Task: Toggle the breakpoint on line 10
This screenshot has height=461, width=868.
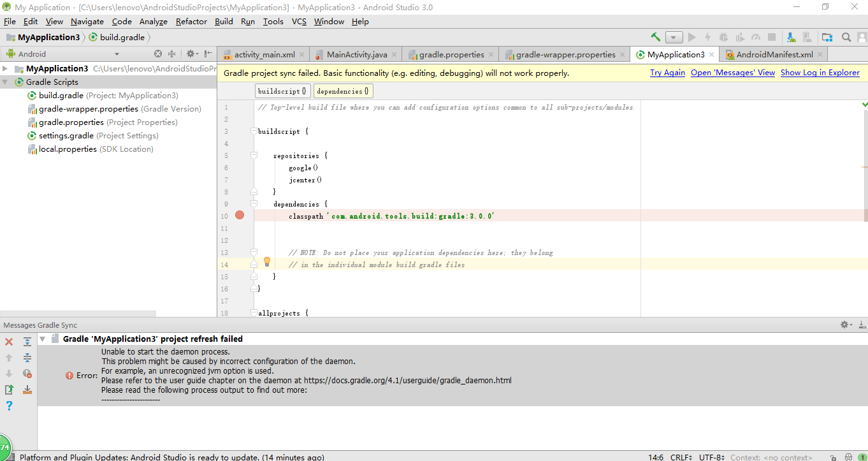Action: click(x=240, y=216)
